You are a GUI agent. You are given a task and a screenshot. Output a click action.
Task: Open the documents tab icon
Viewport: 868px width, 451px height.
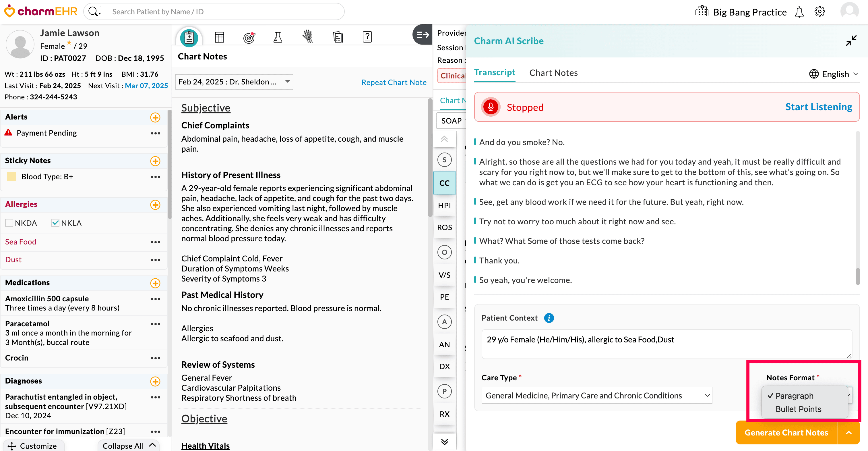tap(338, 37)
